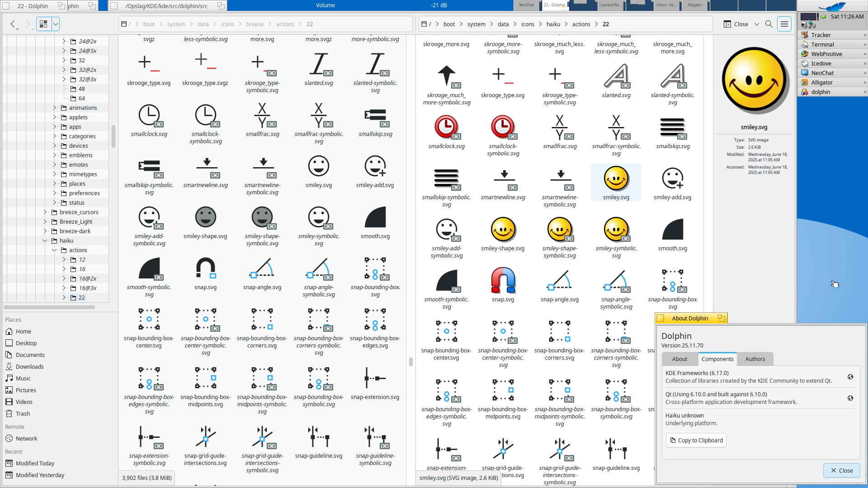
Task: Click the folder tree horizontal scrollbar
Action: click(x=49, y=307)
